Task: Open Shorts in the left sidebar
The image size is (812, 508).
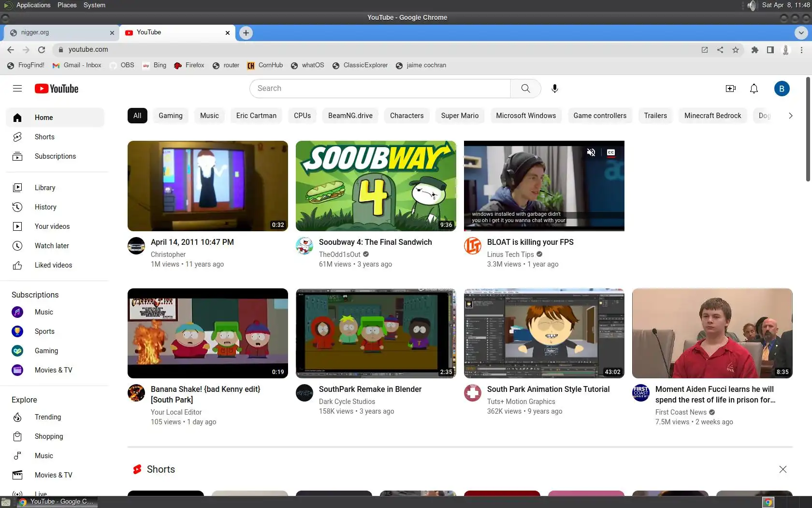Action: coord(55,137)
